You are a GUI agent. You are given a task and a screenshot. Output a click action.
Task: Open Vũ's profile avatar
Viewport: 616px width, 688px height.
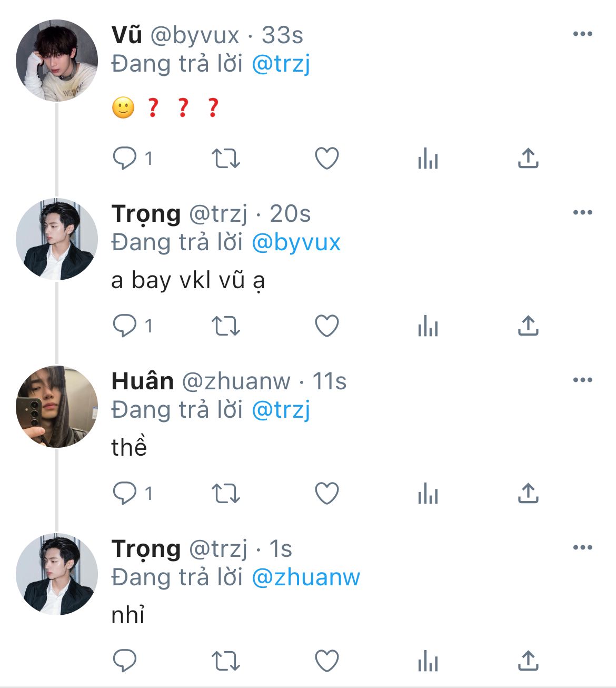pyautogui.click(x=57, y=61)
